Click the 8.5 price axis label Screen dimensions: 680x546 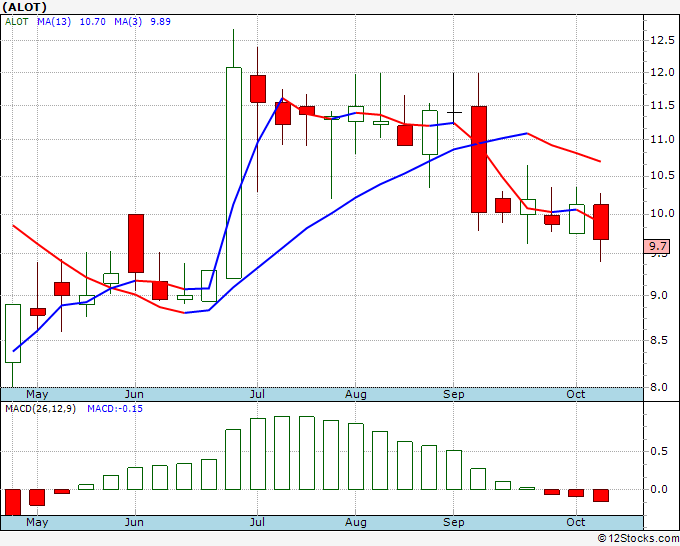click(x=659, y=340)
